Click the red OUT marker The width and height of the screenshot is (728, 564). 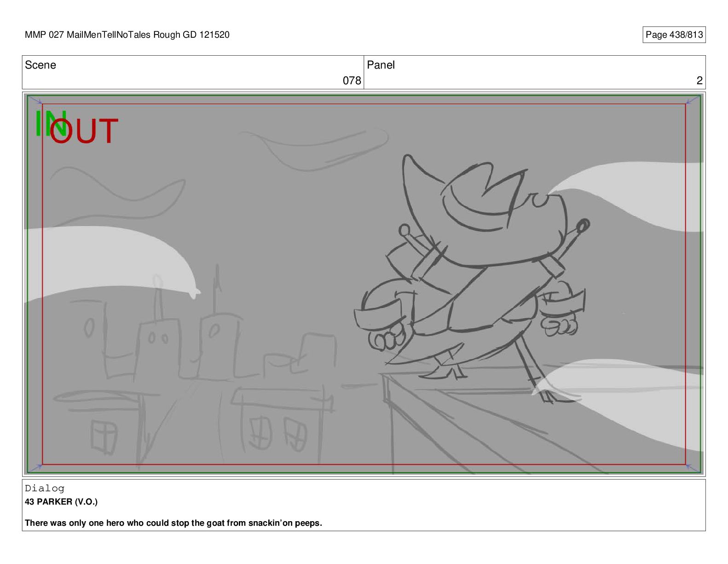click(84, 131)
